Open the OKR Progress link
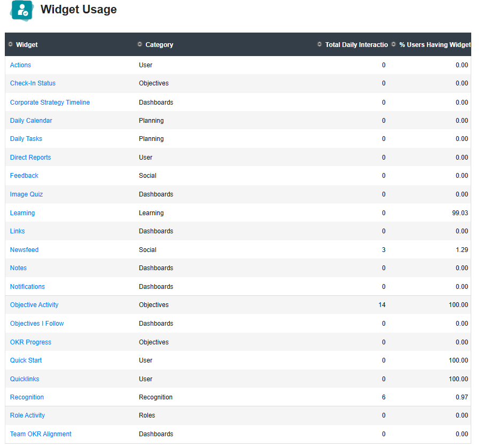Screen dimensions: 491x448 pyautogui.click(x=30, y=342)
